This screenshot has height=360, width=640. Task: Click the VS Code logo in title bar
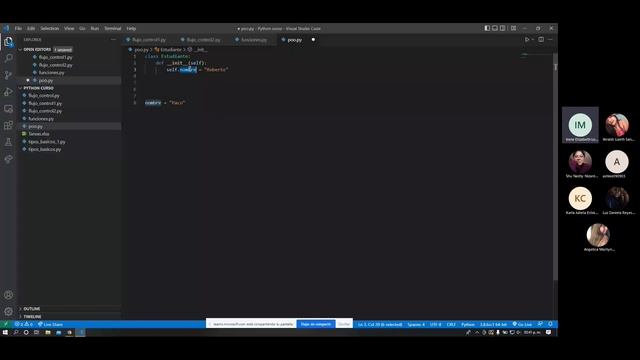coord(6,28)
